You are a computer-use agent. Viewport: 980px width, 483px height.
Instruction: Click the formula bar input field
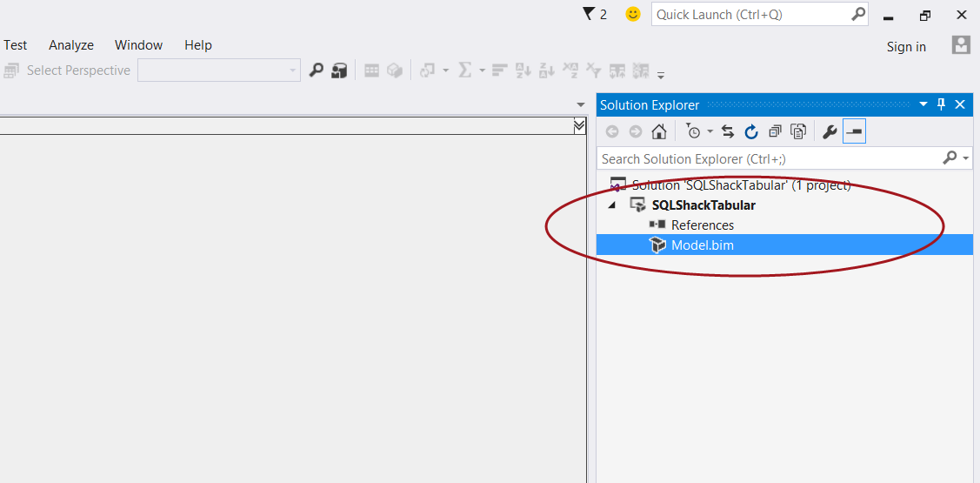pyautogui.click(x=286, y=126)
